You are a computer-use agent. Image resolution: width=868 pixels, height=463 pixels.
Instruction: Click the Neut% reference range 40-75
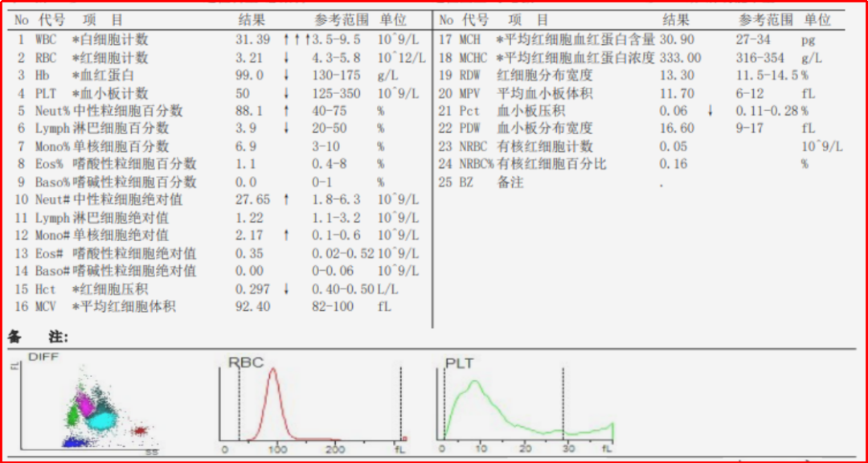[330, 111]
